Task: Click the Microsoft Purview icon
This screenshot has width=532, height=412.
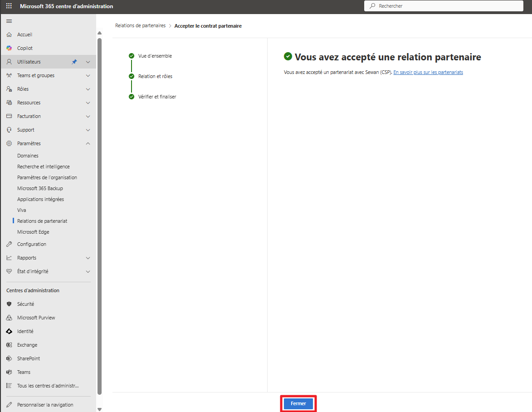Action: 9,318
